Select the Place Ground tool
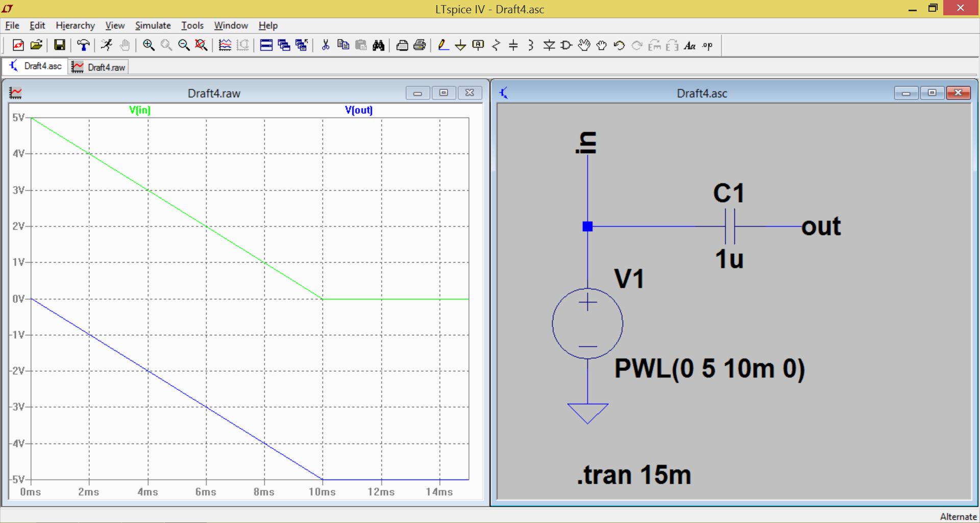Screen dimensions: 980x523 point(460,45)
